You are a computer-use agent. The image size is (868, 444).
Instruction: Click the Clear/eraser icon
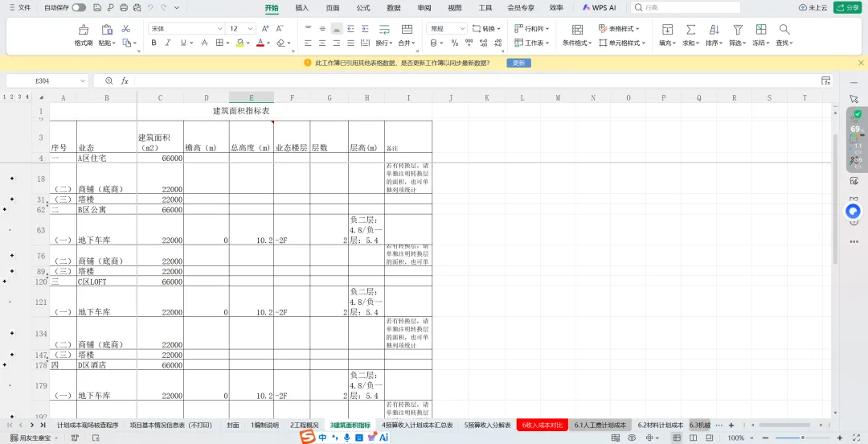pos(280,43)
